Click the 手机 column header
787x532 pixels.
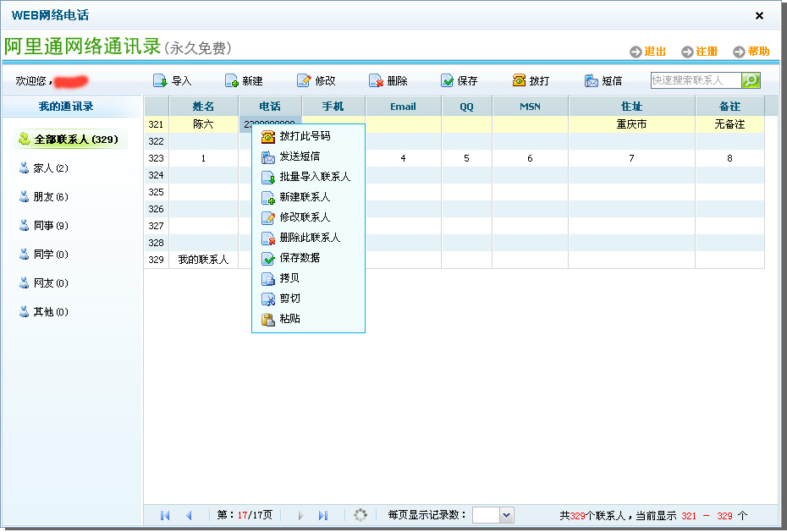(333, 107)
